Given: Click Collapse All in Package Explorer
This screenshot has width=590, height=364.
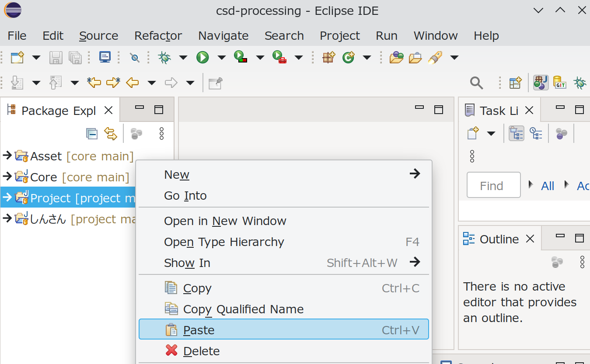Looking at the screenshot, I should point(92,134).
